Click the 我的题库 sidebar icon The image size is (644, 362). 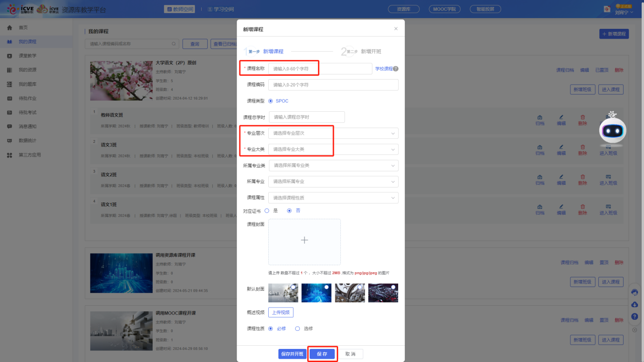pyautogui.click(x=9, y=84)
